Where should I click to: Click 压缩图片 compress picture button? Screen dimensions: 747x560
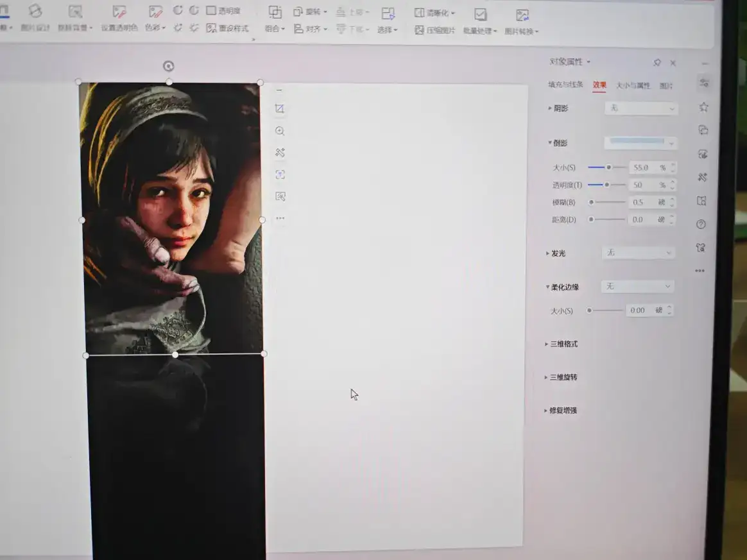click(x=434, y=31)
